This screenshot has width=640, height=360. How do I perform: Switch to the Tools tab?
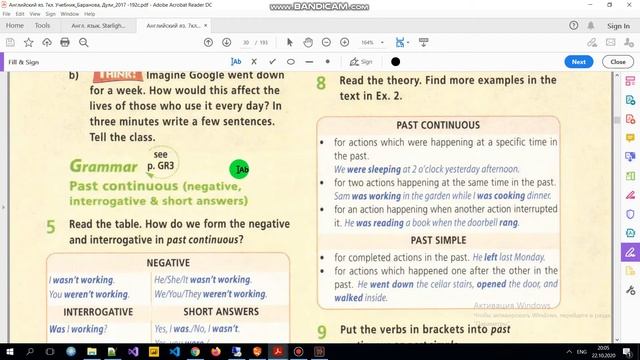pyautogui.click(x=42, y=25)
